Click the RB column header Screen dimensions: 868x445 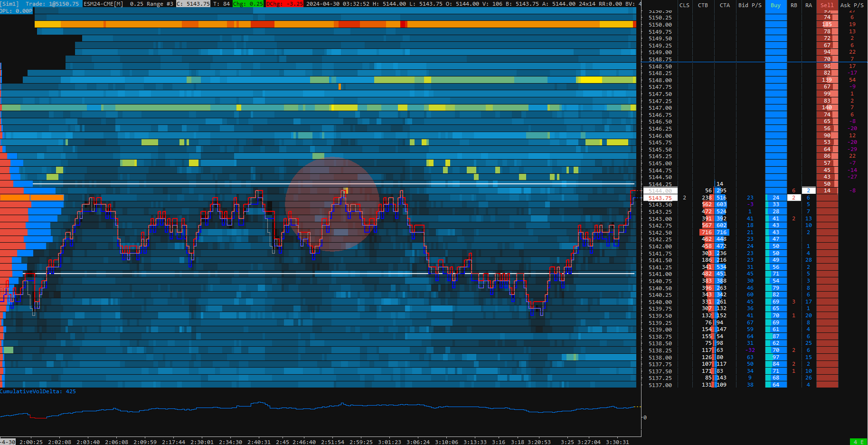[x=794, y=5]
